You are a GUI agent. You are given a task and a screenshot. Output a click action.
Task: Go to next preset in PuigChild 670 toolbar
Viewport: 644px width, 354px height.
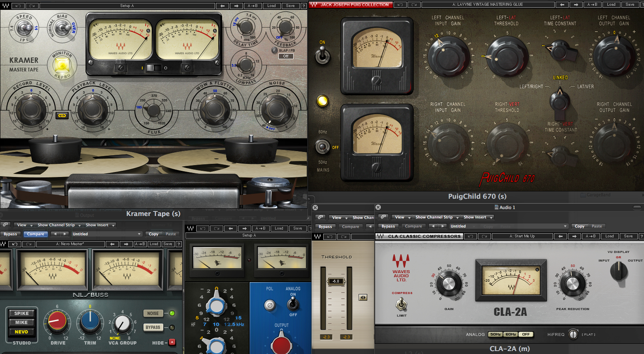(576, 5)
